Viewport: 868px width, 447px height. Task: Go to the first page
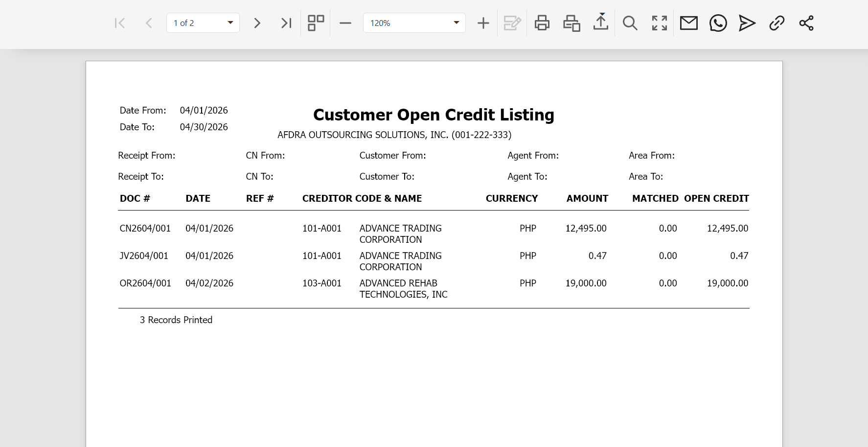tap(120, 23)
